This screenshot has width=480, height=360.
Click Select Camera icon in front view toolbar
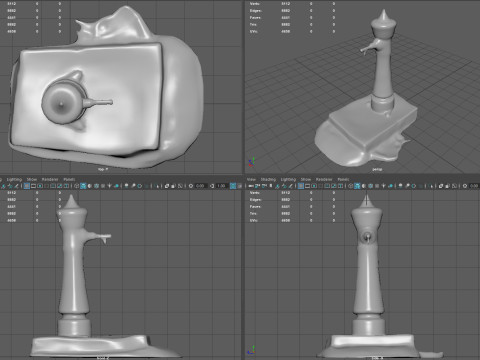[251, 186]
